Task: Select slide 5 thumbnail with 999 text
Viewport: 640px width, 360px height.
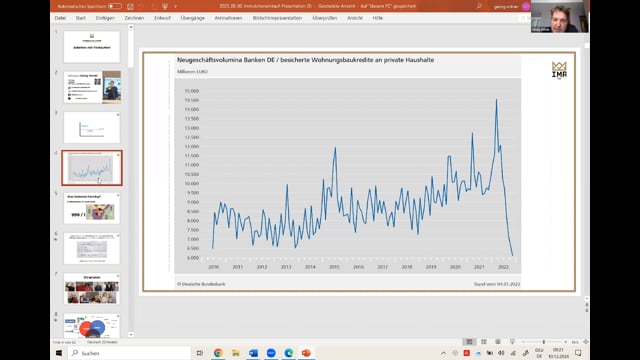Action: point(92,208)
